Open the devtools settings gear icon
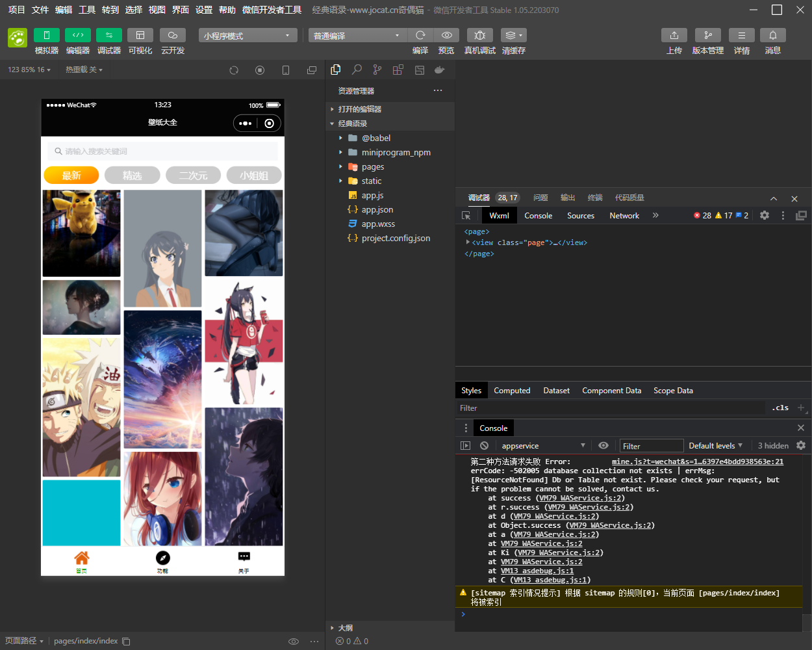Screen dimensions: 812x650 coord(765,215)
